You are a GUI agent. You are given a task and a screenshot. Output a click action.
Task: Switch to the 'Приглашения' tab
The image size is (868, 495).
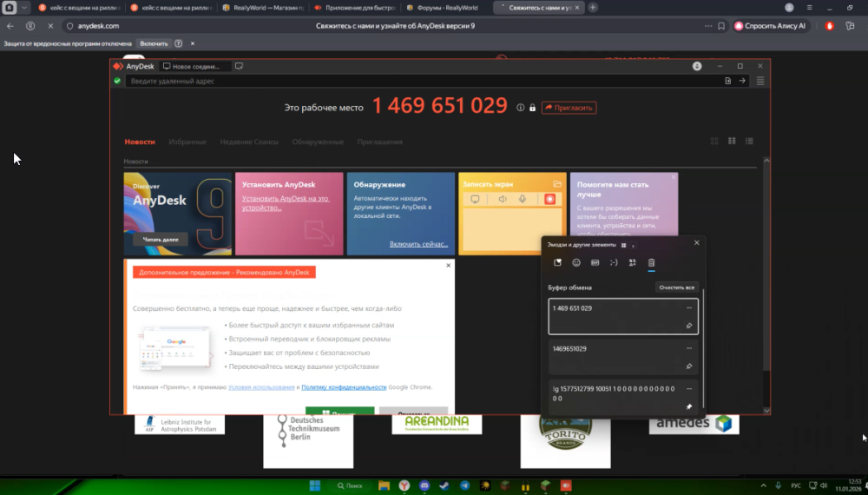[x=380, y=142]
